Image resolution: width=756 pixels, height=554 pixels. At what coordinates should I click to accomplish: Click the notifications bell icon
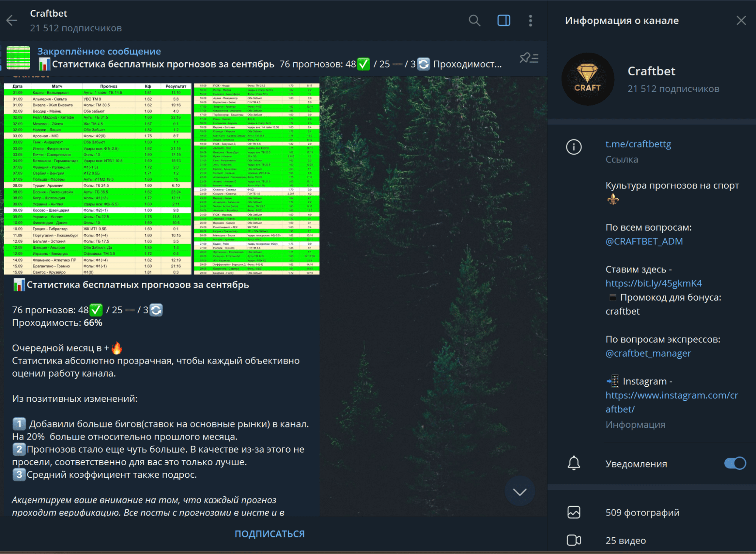[573, 463]
